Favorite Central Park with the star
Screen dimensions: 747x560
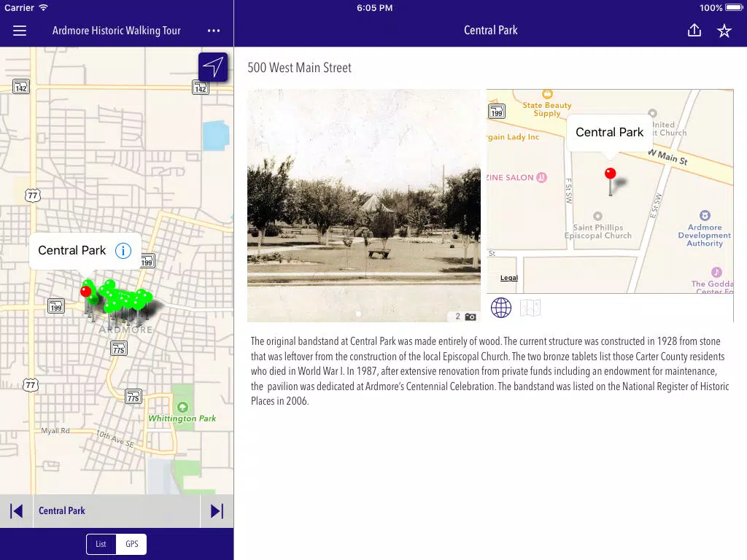[x=724, y=31]
